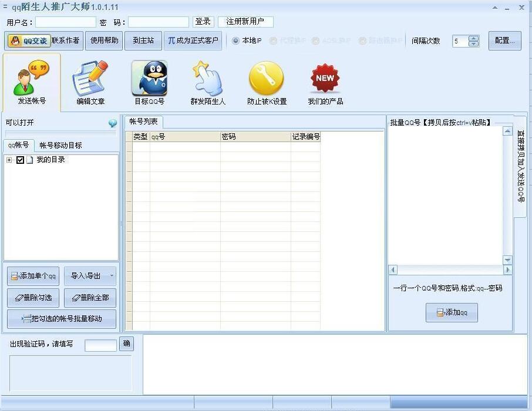Click 把勾选的帐号批量移动 button
Viewport: 532px width, 411px height.
coord(62,319)
